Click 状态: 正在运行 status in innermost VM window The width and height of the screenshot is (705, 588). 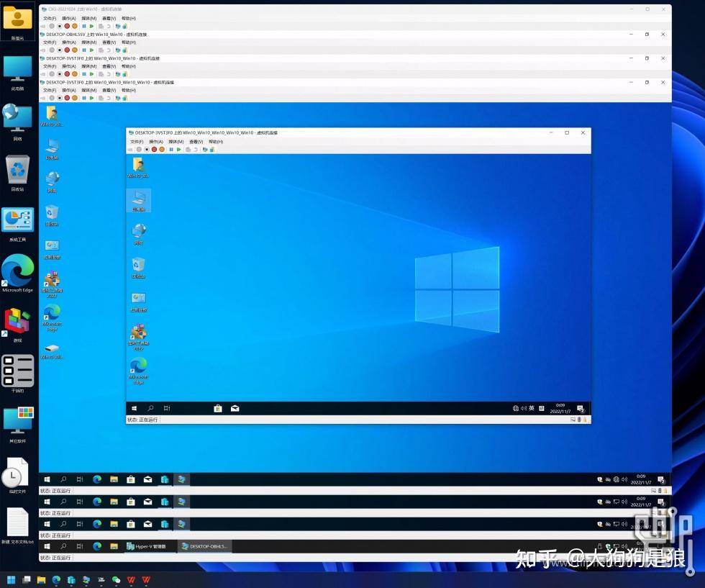tap(142, 420)
